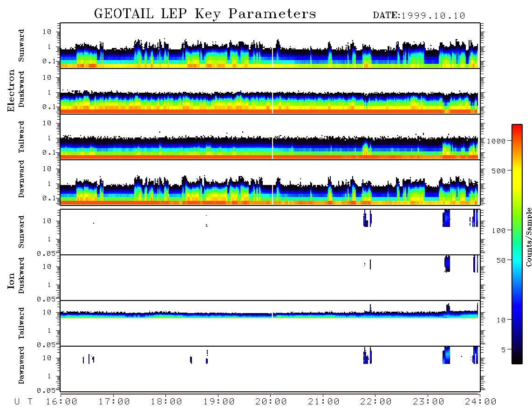Click the Electron Sunward spectrogram plot

pos(270,46)
